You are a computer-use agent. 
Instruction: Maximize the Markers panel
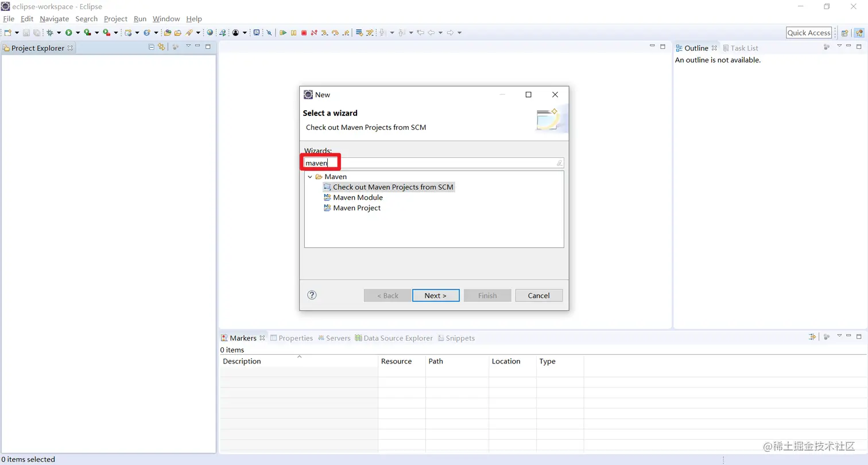point(859,336)
